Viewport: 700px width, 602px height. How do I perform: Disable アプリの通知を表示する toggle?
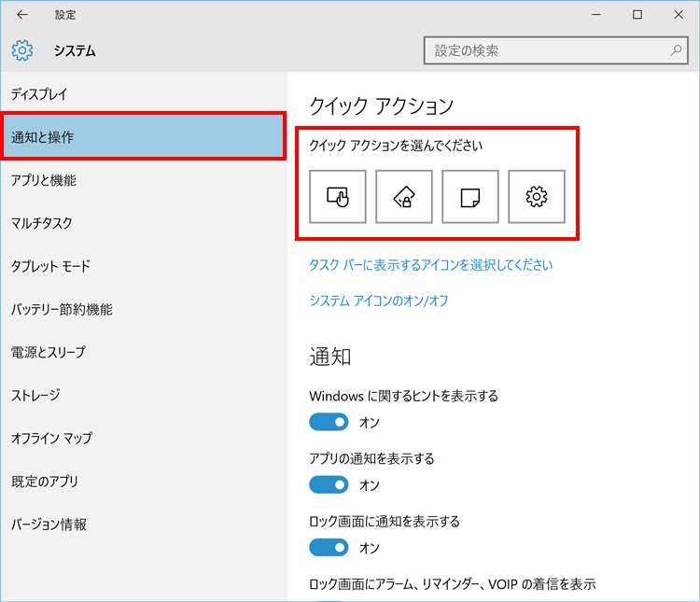[x=329, y=485]
